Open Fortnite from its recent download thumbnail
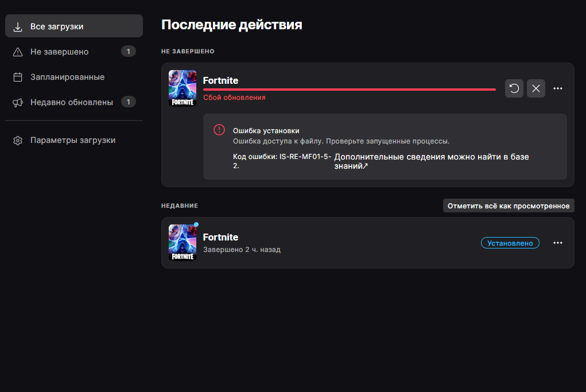 [x=182, y=242]
